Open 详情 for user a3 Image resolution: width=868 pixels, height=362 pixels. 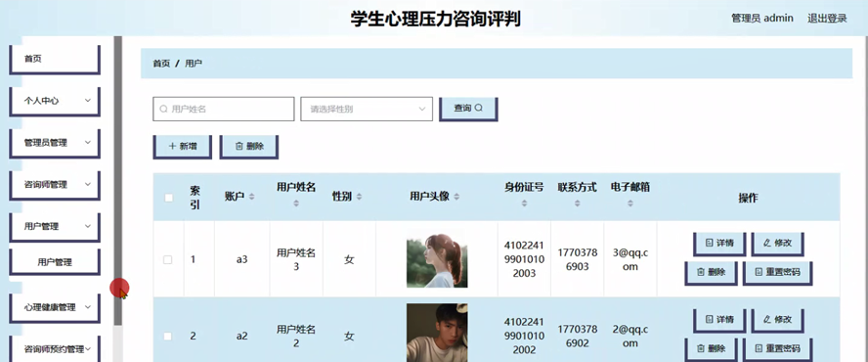coord(719,244)
